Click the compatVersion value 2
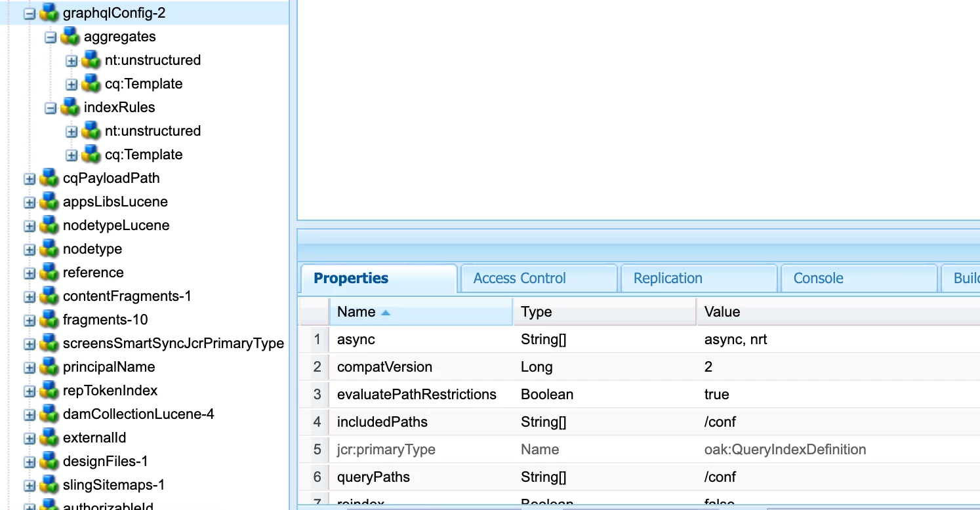 coord(708,367)
